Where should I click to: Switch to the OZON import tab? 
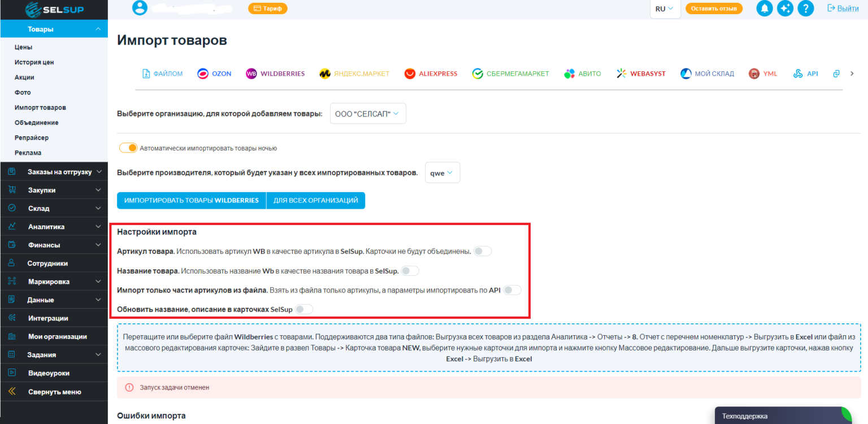tap(214, 73)
